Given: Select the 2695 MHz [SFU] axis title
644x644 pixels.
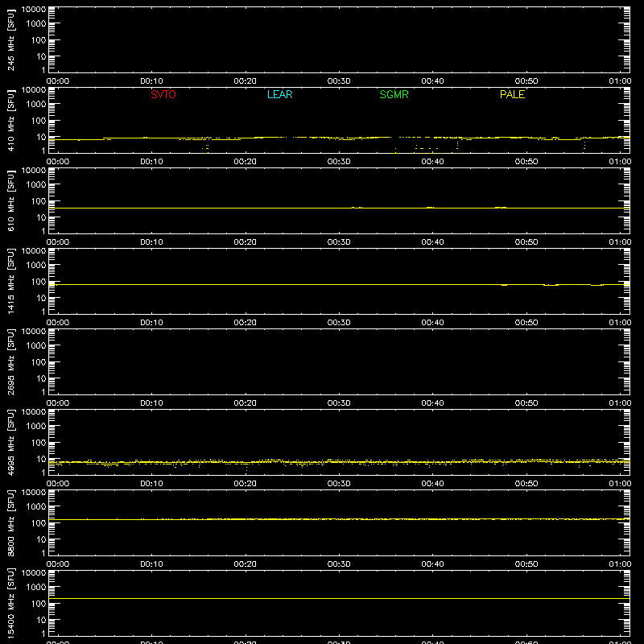Looking at the screenshot, I should [10, 361].
